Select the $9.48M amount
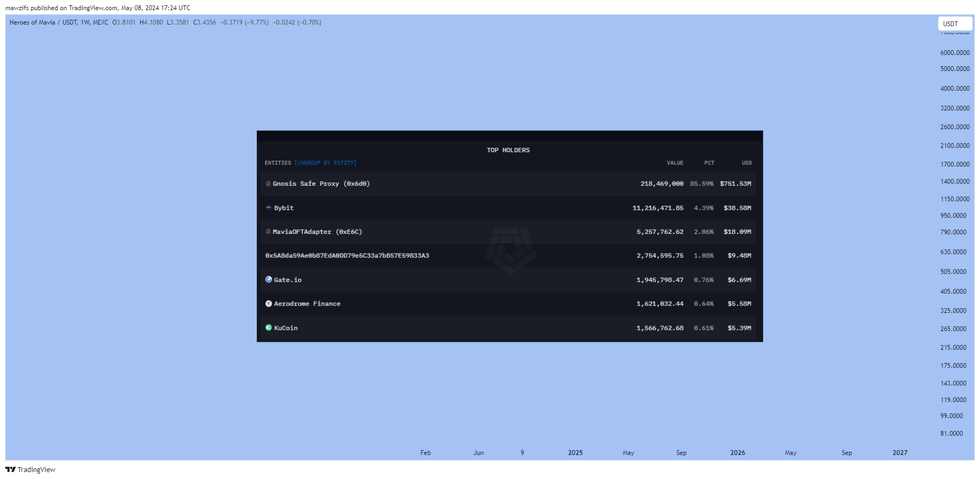Image resolution: width=980 pixels, height=479 pixels. pos(739,256)
